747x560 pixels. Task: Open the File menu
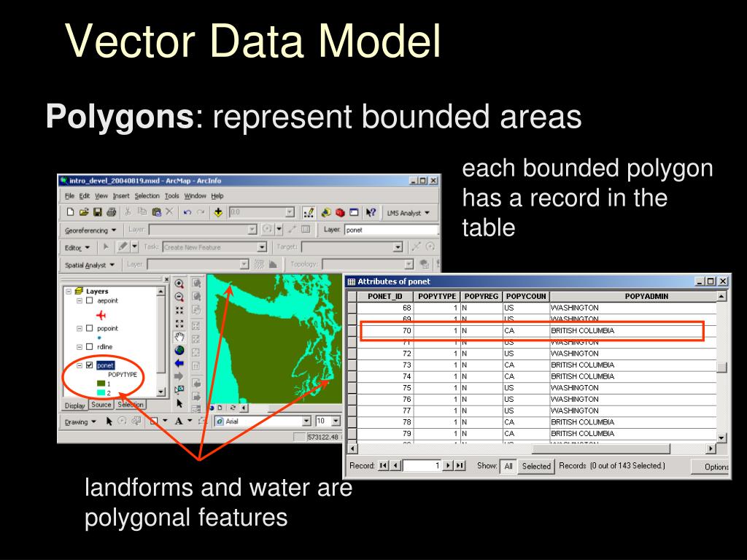(x=69, y=195)
